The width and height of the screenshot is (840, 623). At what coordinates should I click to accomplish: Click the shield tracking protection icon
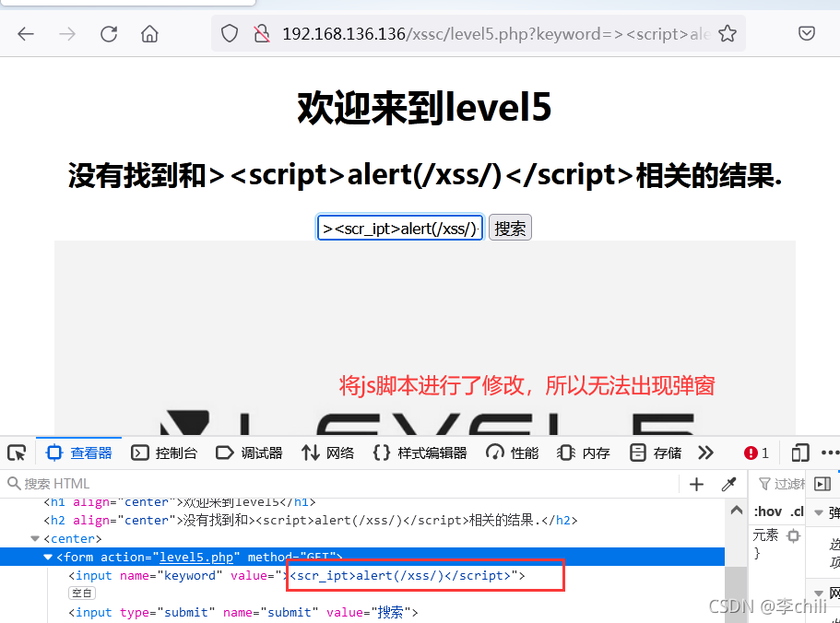pos(230,34)
